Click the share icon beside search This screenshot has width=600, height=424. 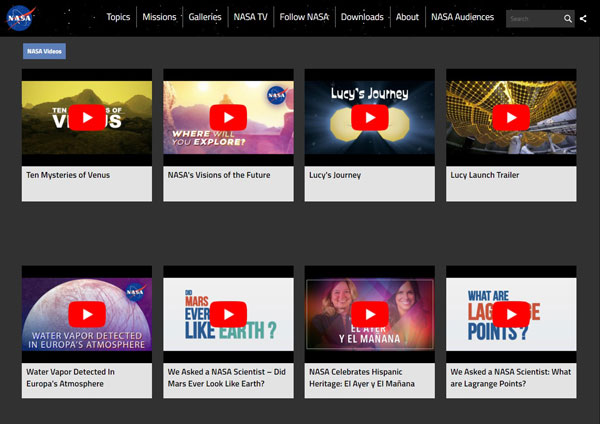coord(583,18)
